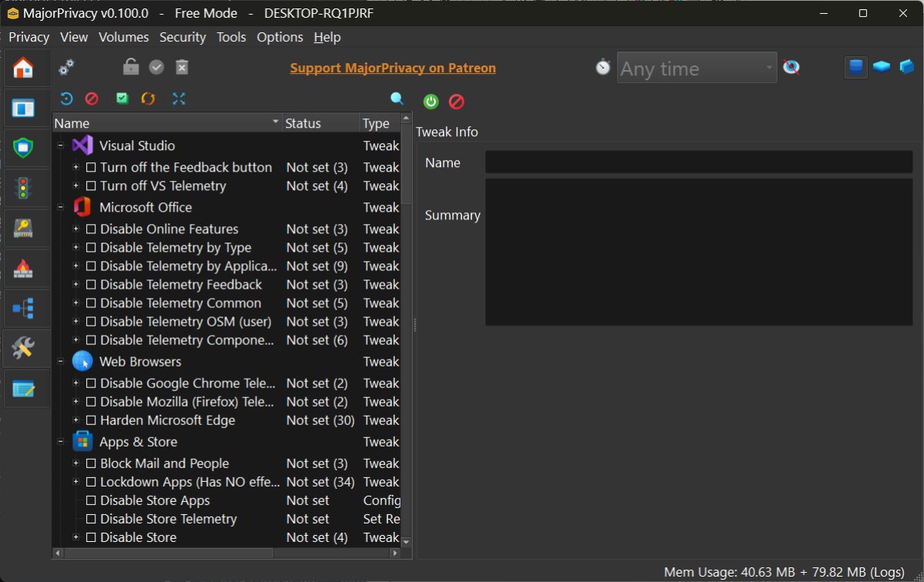Click the dark blue database cylinder icon
The height and width of the screenshot is (582, 924).
(x=855, y=68)
